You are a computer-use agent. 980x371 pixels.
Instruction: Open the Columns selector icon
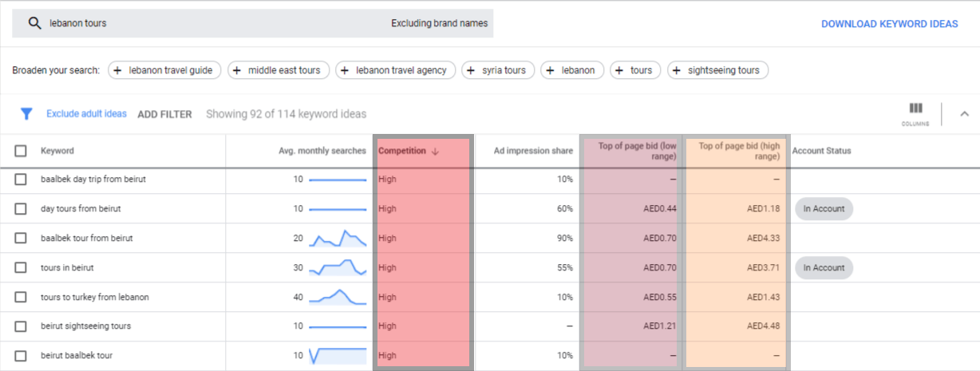915,109
